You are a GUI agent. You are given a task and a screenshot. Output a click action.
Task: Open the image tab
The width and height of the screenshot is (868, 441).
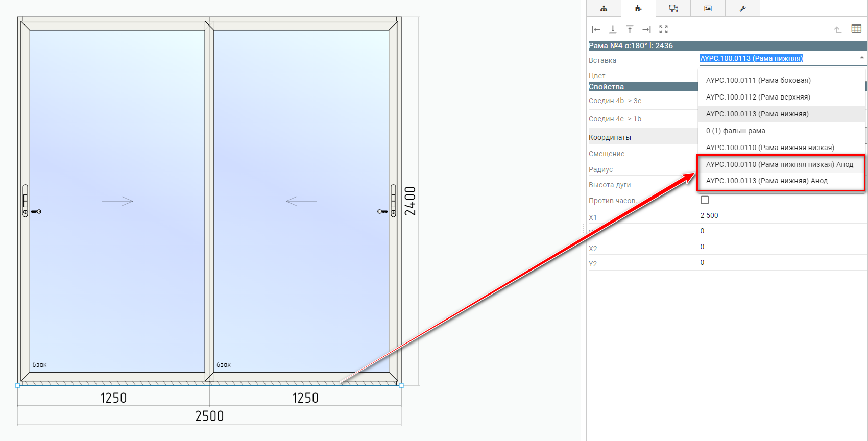pos(708,8)
